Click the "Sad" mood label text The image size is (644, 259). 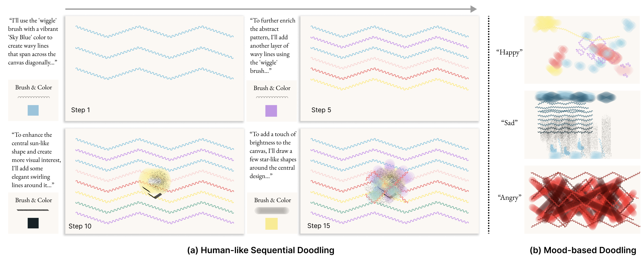509,123
